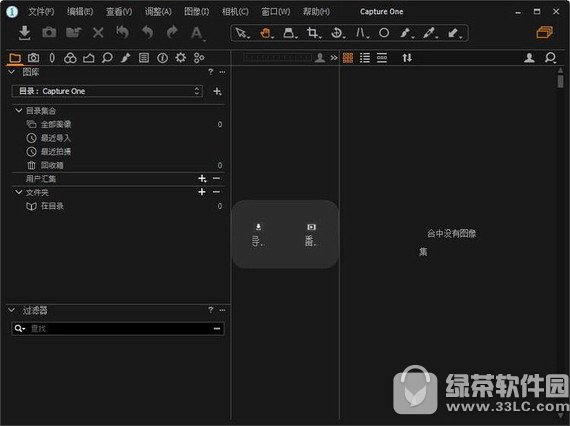
Task: Open 过滤器 panel help question mark
Action: (x=210, y=310)
